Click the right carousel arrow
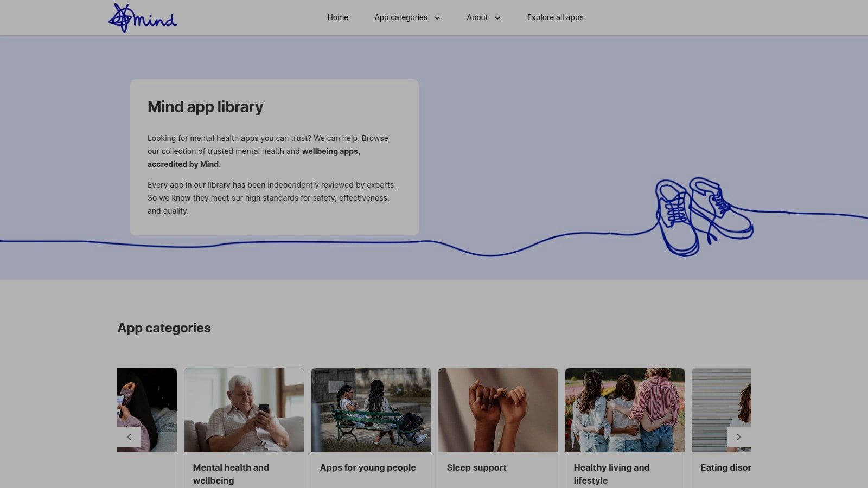The image size is (868, 488). click(x=739, y=436)
